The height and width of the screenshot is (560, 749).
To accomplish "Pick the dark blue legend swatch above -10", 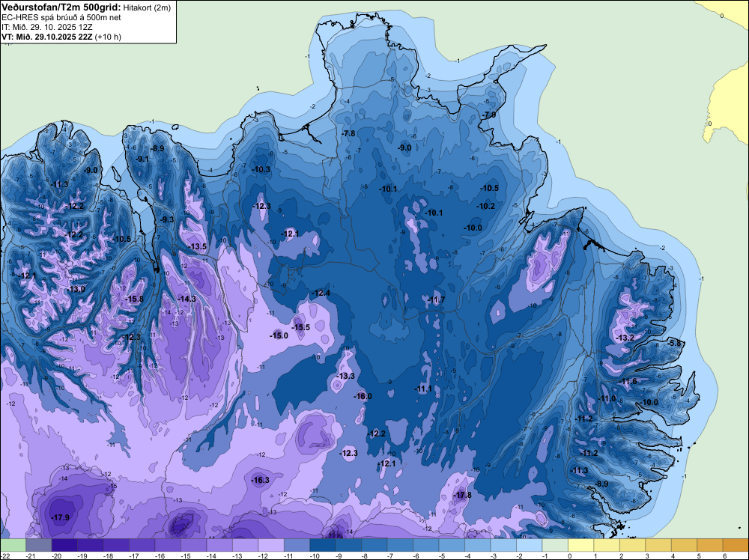I will (322, 545).
